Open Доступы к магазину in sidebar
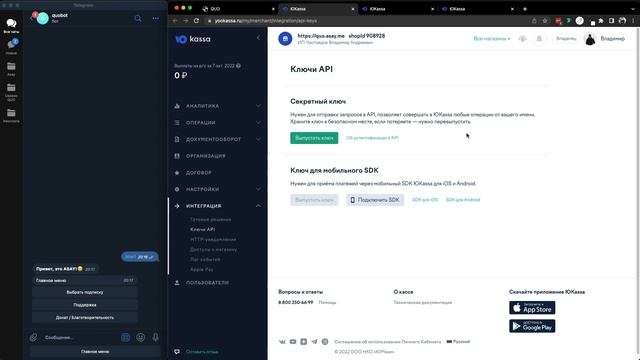The height and width of the screenshot is (360, 640). [x=213, y=249]
